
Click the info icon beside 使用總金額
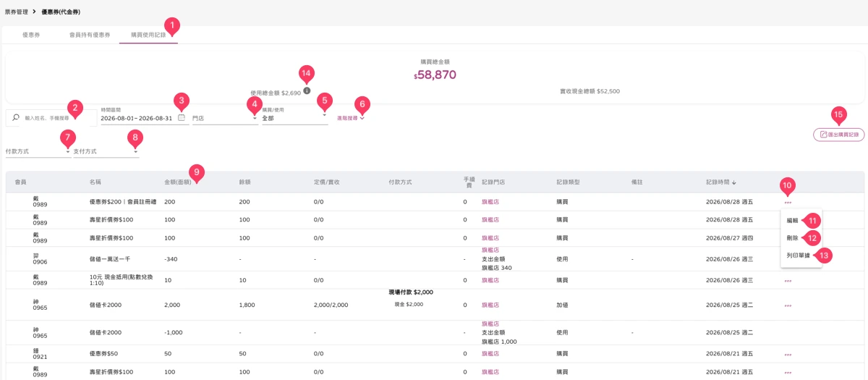coord(307,91)
